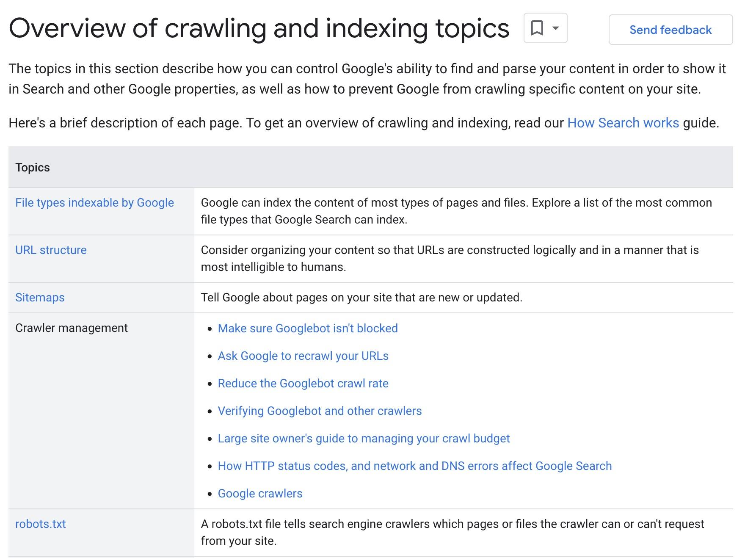Open the Google crawlers page
Image resolution: width=756 pixels, height=558 pixels.
click(x=259, y=493)
